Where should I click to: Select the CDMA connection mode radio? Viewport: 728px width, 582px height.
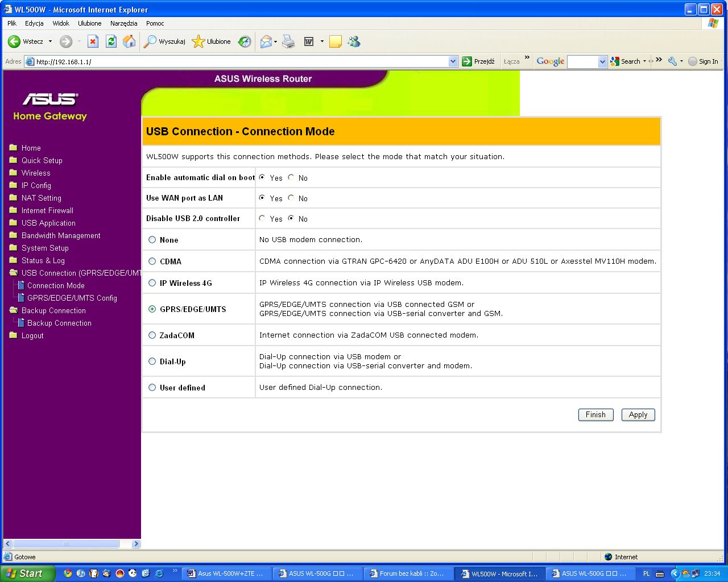(x=152, y=261)
